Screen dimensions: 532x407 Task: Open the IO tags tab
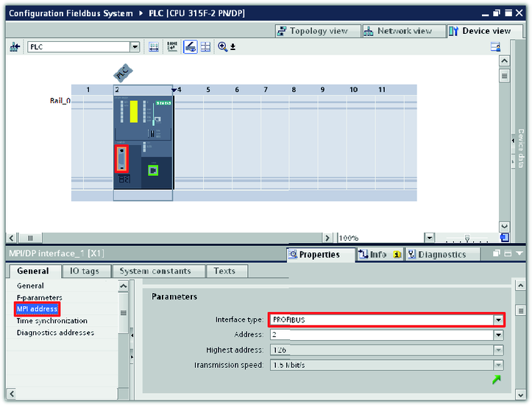point(85,271)
